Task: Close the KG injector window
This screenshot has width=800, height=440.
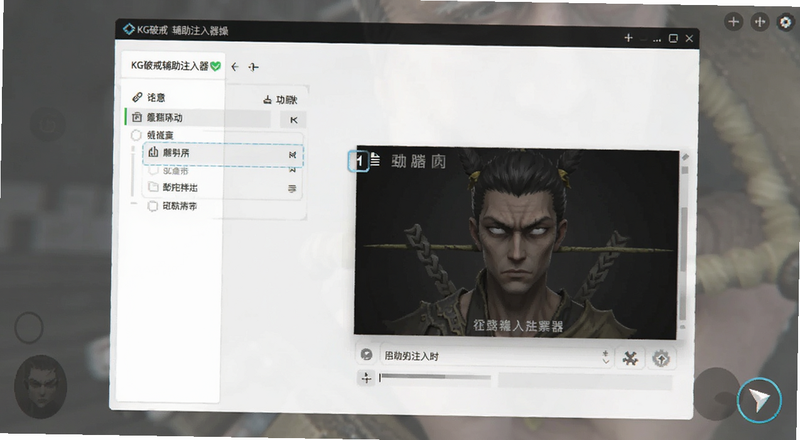Action: (689, 38)
